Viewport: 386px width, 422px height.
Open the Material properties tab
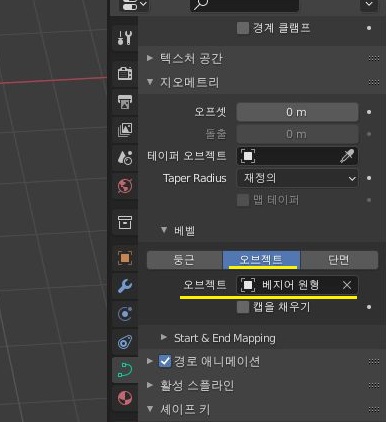tap(125, 398)
